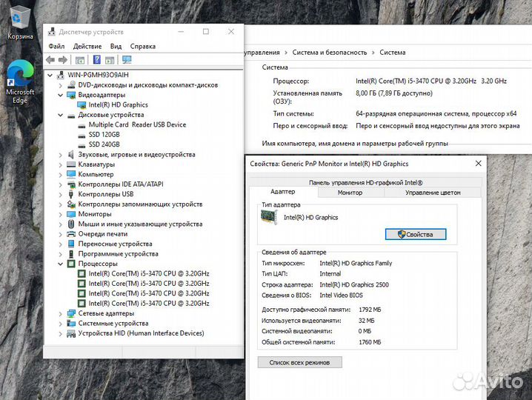
Task: Expand the Клавиатуры category
Action: (x=61, y=165)
